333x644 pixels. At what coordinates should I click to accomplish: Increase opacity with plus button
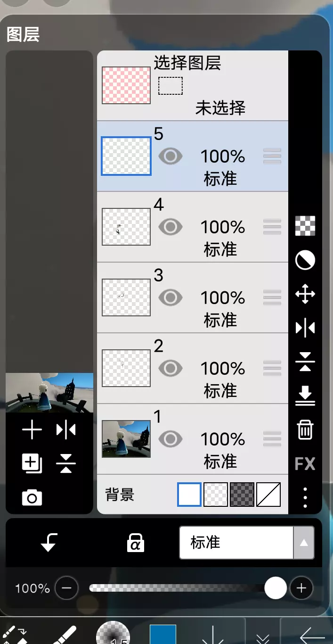pos(301,588)
